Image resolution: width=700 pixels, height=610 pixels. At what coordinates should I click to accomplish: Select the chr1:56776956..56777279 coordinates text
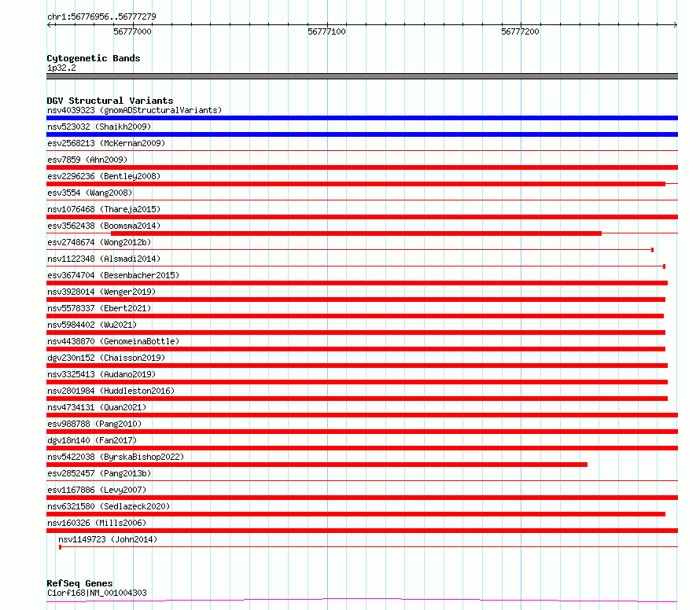coord(101,17)
